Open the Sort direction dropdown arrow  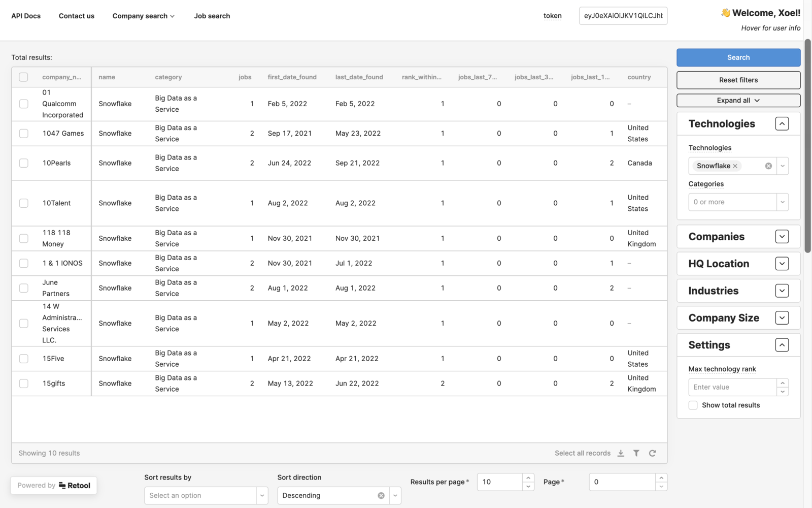tap(395, 496)
